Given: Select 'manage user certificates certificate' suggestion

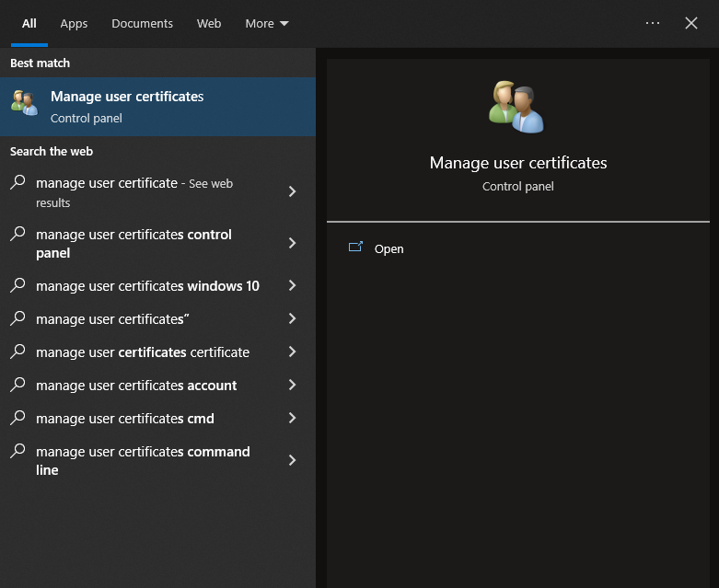Looking at the screenshot, I should 157,352.
